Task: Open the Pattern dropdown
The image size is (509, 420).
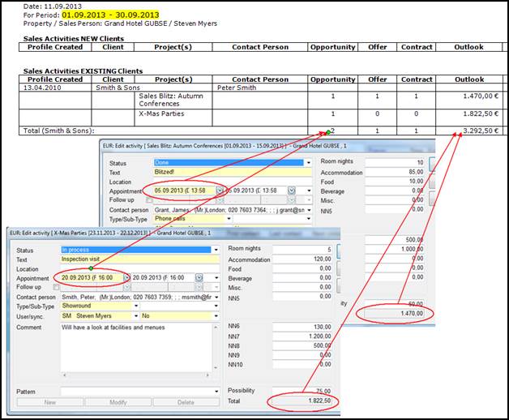Action: [x=217, y=392]
